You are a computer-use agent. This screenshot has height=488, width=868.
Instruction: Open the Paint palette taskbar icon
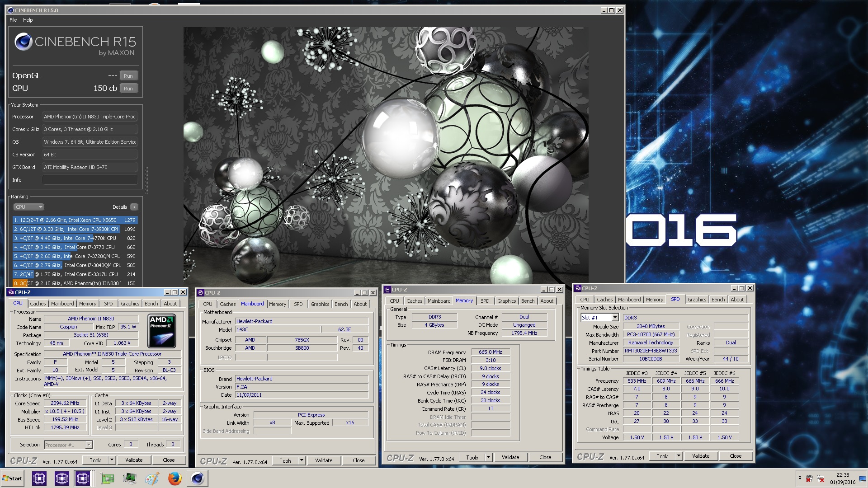pos(152,478)
